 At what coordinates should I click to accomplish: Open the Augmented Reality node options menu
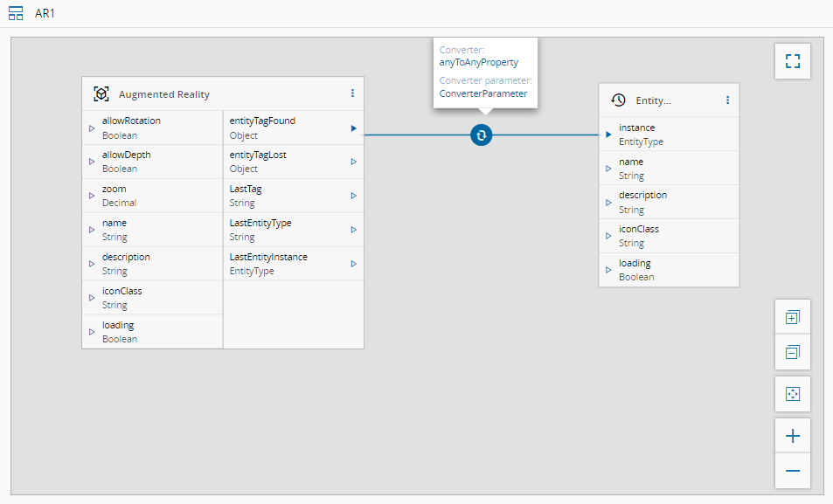[x=352, y=93]
